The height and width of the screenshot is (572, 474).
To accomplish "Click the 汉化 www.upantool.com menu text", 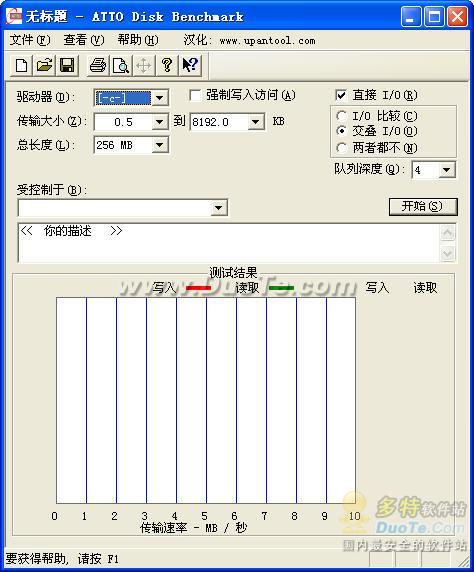I will click(x=249, y=40).
